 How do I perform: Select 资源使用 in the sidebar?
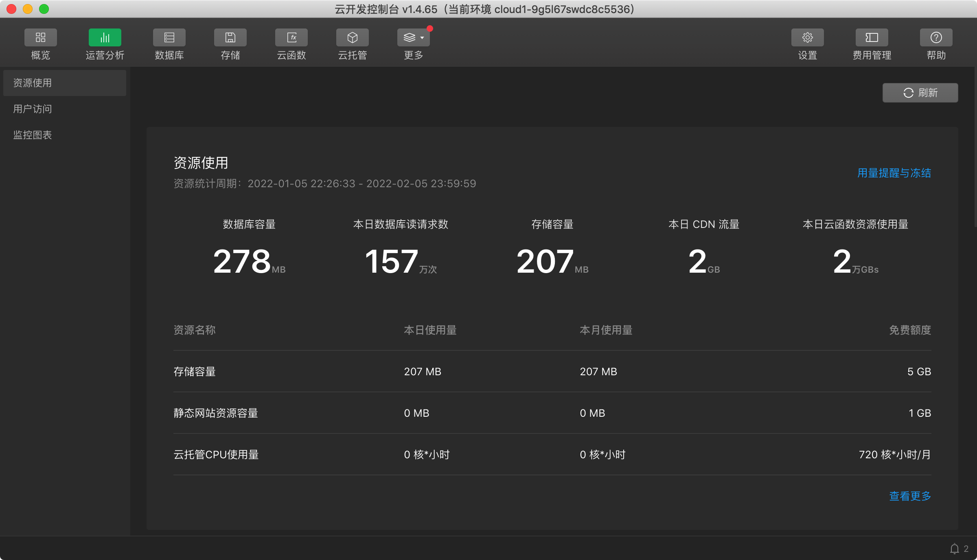(x=33, y=83)
